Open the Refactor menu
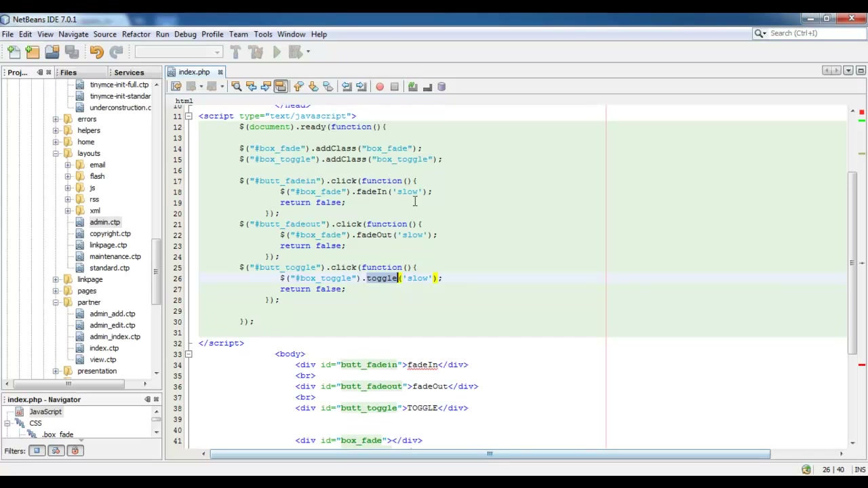 (x=136, y=35)
